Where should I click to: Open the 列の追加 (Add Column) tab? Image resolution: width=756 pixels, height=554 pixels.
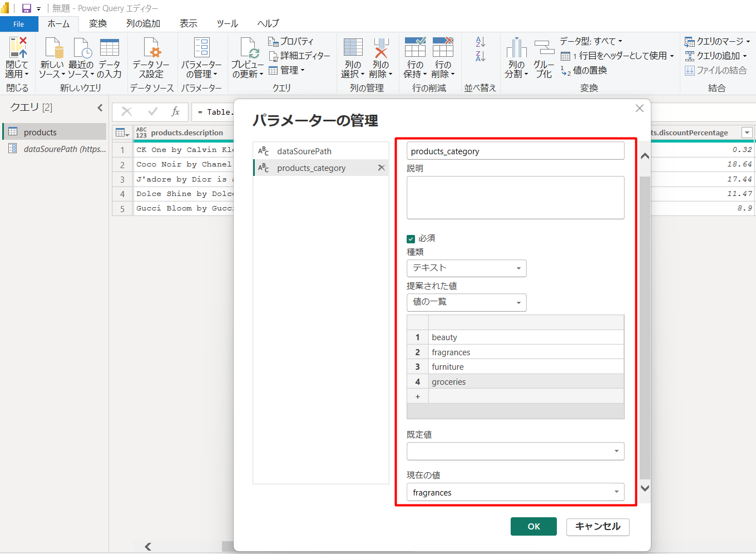coord(143,23)
